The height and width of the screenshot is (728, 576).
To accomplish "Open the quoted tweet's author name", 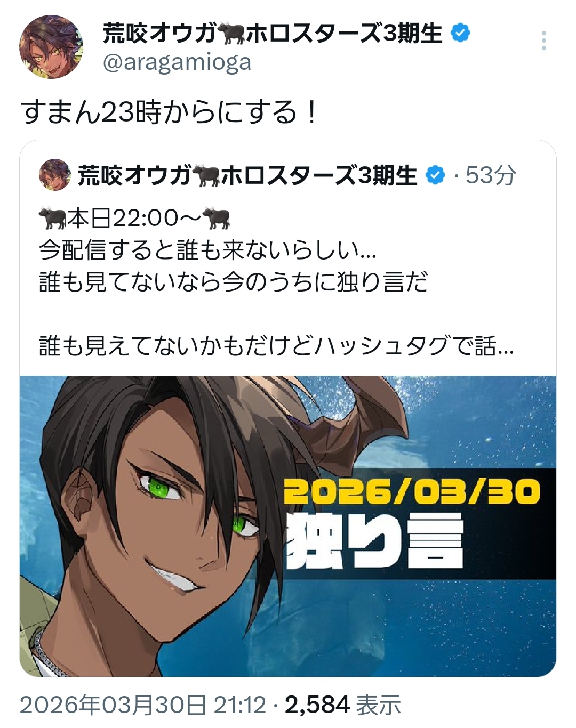I will click(x=247, y=175).
